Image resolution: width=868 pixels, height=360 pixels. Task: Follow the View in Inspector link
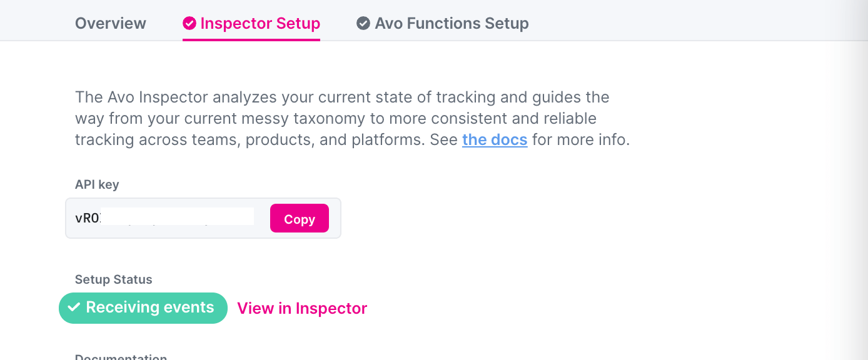pyautogui.click(x=302, y=308)
